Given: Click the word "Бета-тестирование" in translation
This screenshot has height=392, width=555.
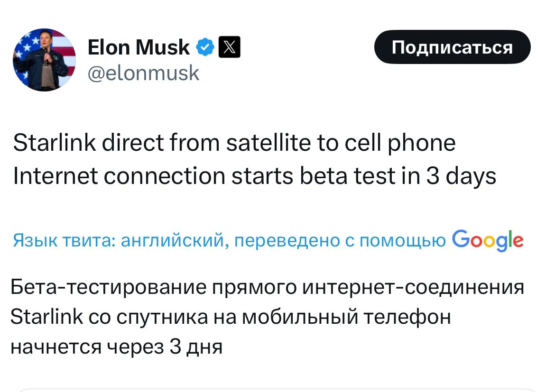Looking at the screenshot, I should tap(108, 287).
